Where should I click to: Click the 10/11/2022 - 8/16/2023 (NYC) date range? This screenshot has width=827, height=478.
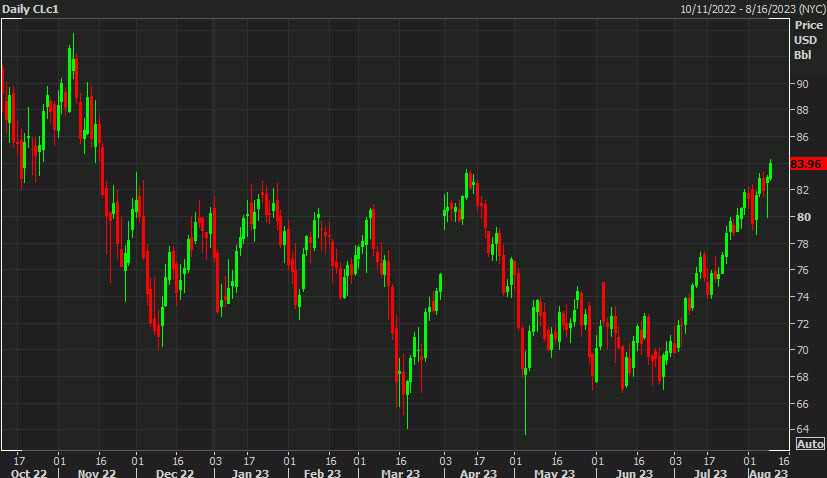753,9
